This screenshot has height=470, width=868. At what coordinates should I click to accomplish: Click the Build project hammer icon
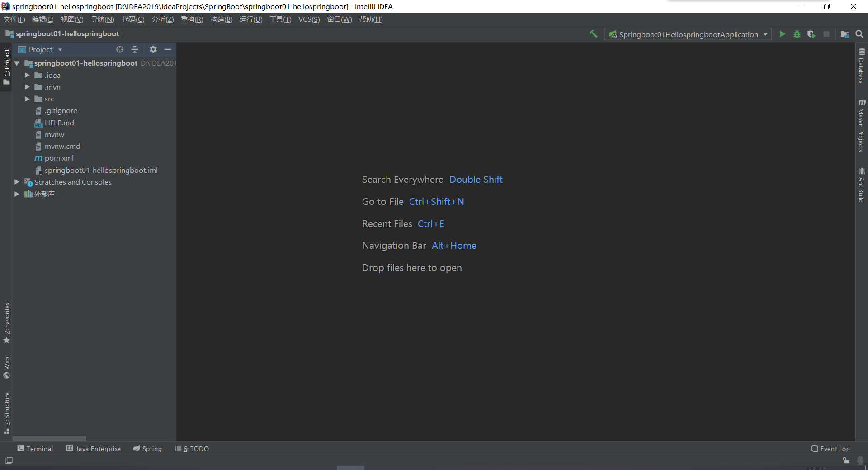click(593, 34)
